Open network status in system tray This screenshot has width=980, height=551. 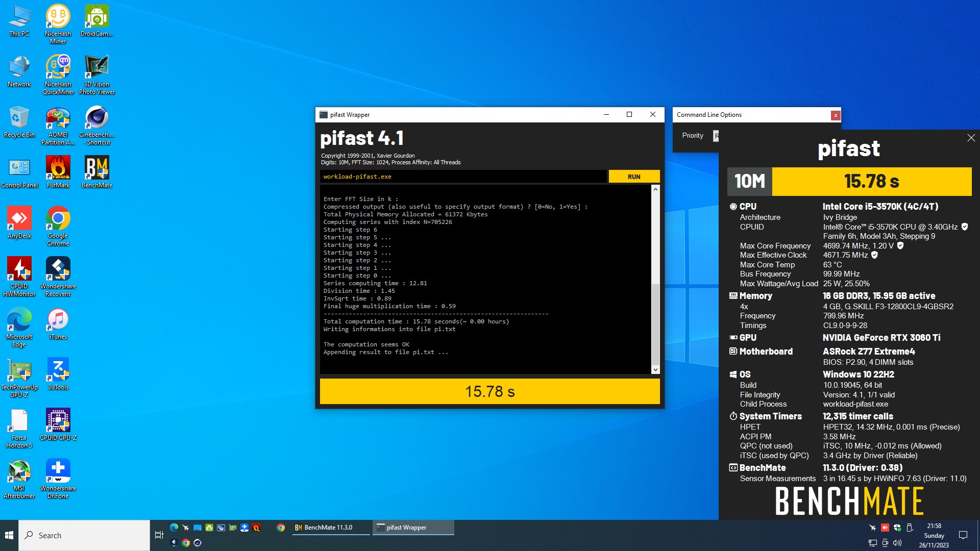point(872,543)
